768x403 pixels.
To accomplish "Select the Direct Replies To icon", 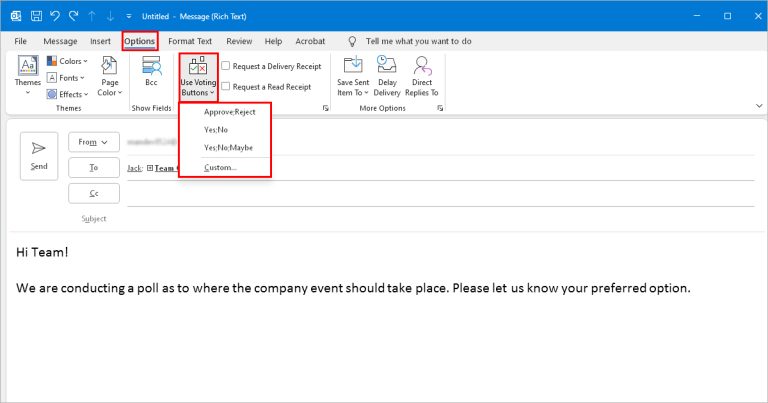I will pyautogui.click(x=422, y=74).
